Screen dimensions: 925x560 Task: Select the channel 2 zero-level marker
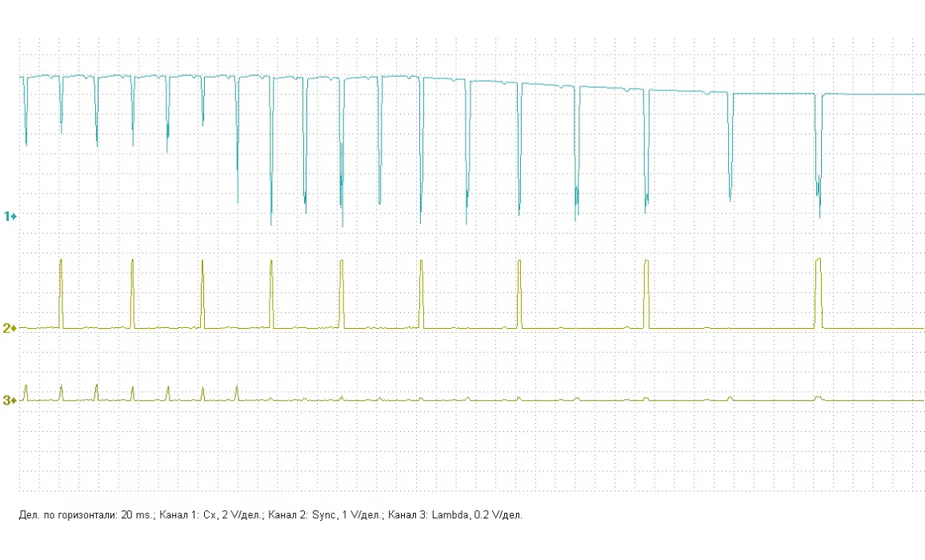pos(10,328)
